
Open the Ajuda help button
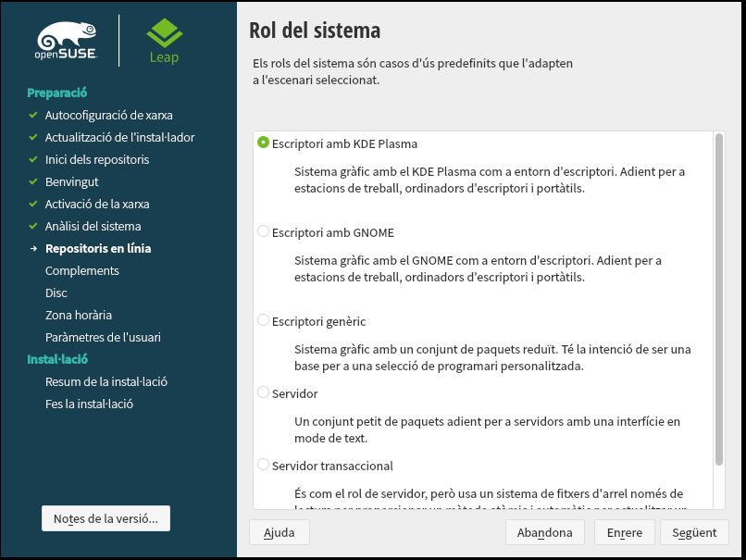[279, 532]
